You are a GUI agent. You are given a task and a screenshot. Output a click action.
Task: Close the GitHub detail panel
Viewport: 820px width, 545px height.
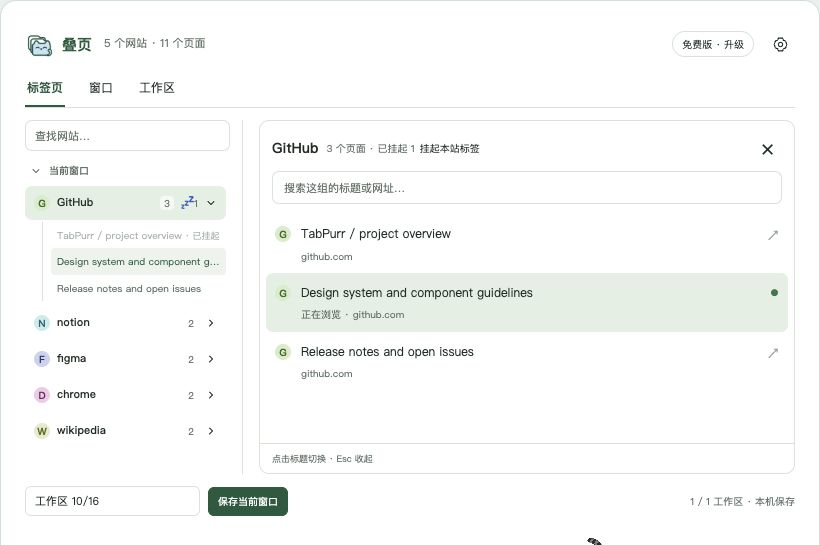tap(767, 150)
